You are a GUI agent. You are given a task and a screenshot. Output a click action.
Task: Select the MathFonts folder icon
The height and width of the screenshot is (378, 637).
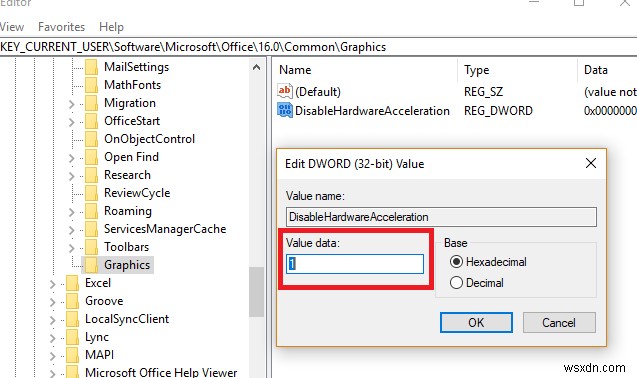pos(91,85)
